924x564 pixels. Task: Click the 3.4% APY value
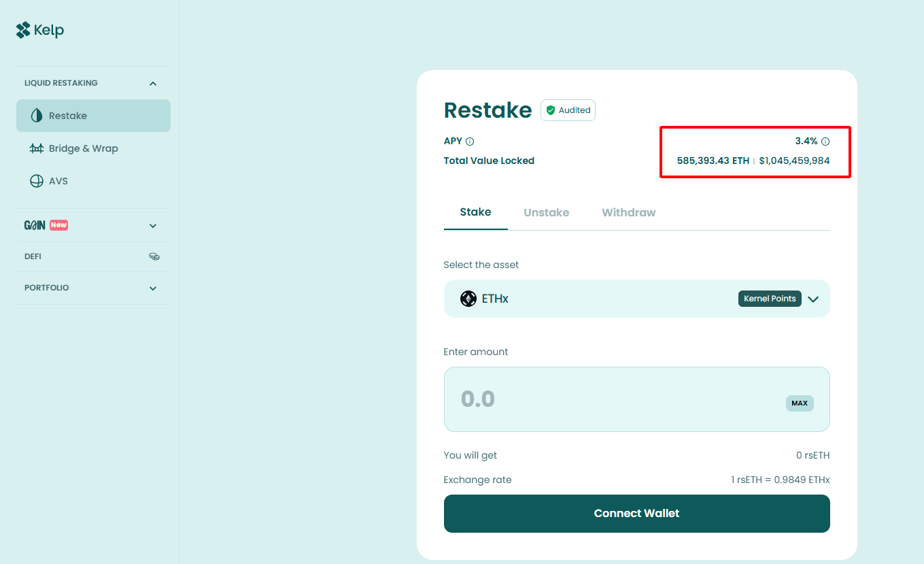pyautogui.click(x=806, y=142)
